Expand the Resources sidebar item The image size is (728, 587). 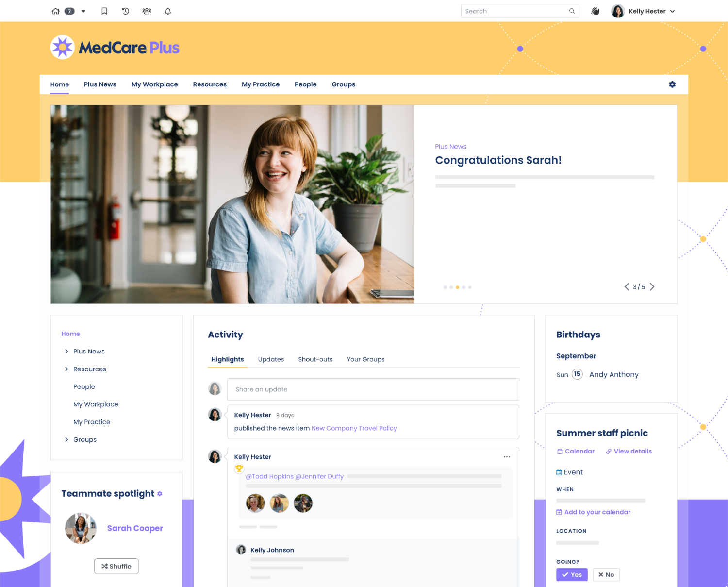coord(66,369)
